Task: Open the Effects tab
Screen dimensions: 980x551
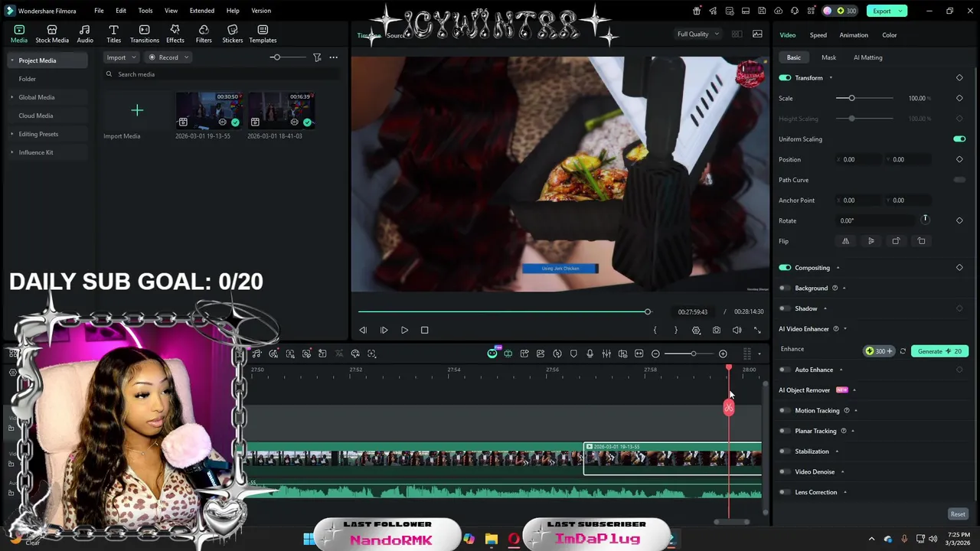Action: tap(175, 34)
